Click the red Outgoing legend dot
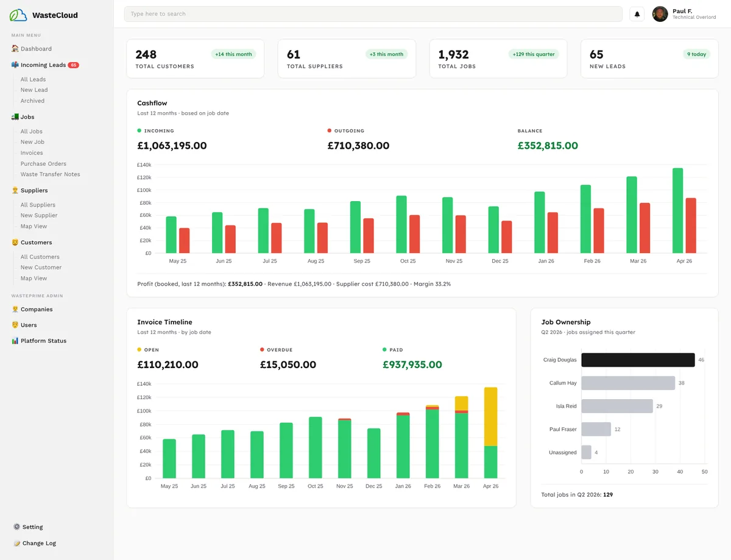This screenshot has width=731, height=560. click(x=330, y=130)
